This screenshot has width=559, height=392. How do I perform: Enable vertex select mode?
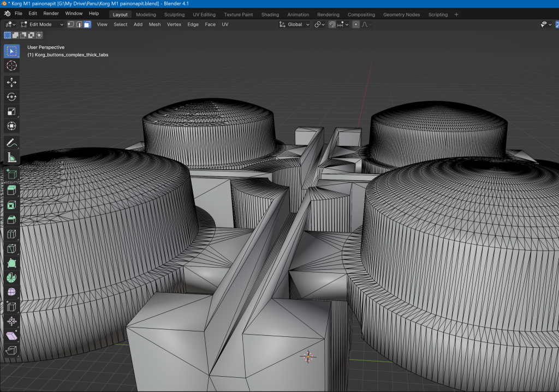click(71, 24)
